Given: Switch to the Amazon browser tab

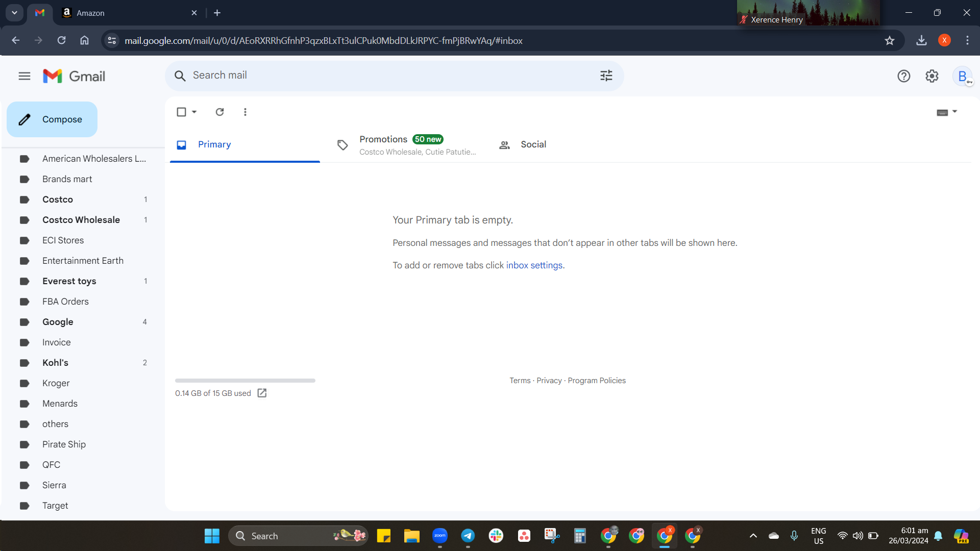Looking at the screenshot, I should click(x=129, y=13).
